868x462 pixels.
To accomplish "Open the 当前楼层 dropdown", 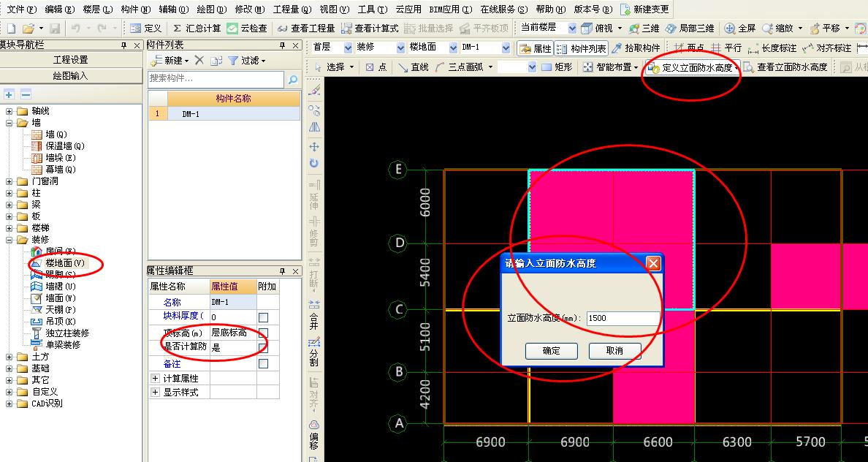I will point(572,29).
